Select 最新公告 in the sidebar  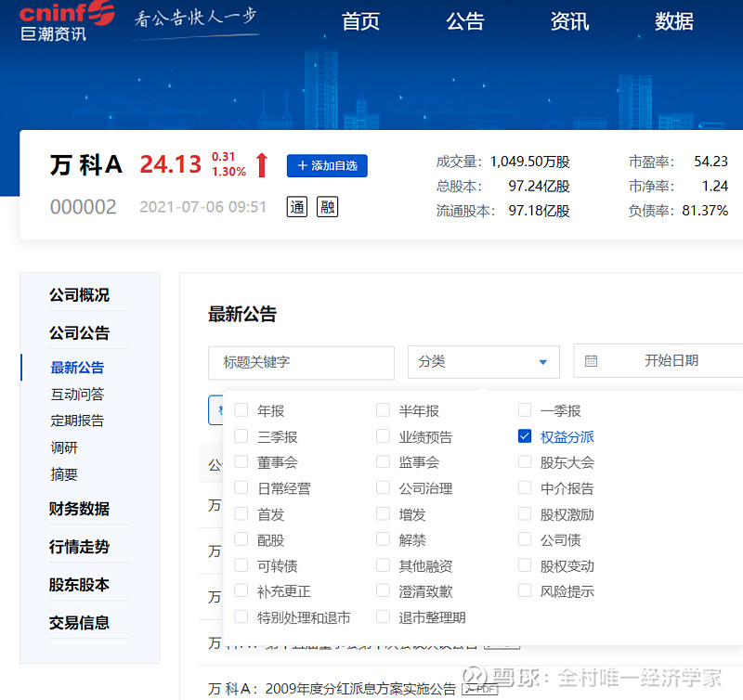77,368
